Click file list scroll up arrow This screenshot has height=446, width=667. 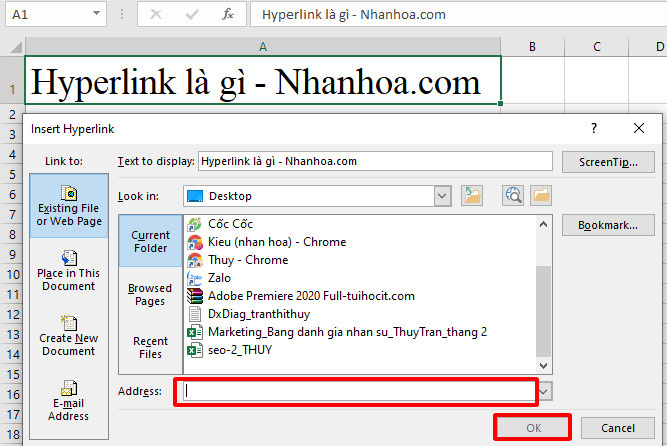click(x=543, y=224)
